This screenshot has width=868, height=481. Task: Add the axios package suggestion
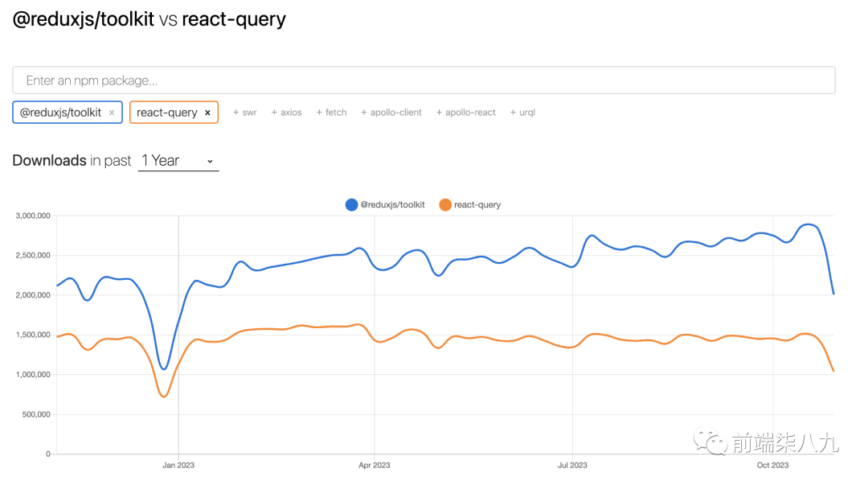[286, 113]
